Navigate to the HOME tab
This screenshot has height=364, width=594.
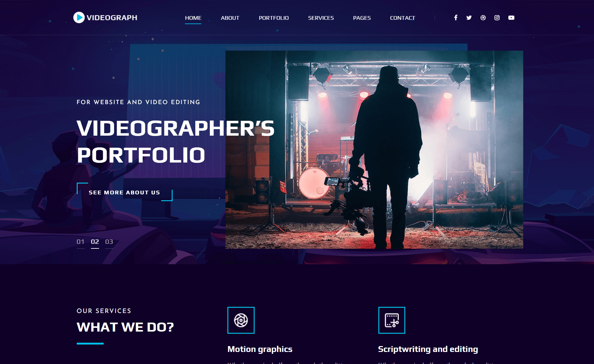click(x=193, y=17)
